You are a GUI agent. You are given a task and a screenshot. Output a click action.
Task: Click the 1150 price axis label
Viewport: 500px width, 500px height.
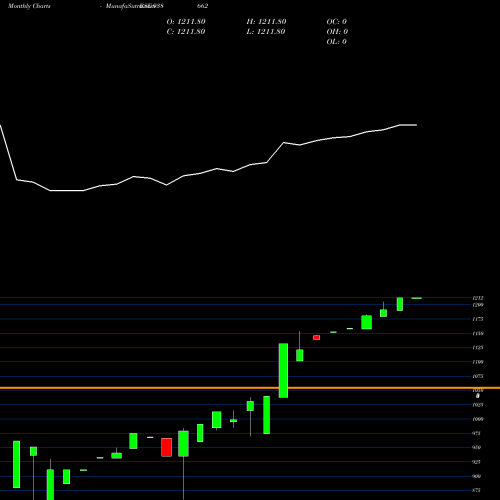pos(478,333)
